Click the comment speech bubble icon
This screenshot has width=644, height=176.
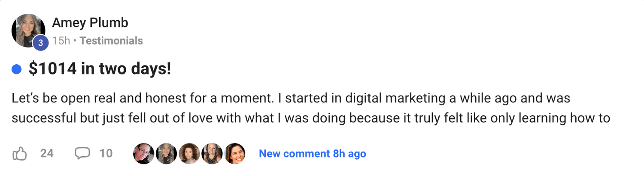pyautogui.click(x=82, y=153)
